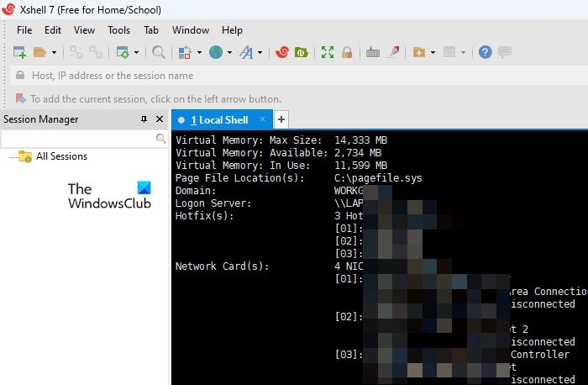Open the View menu
The height and width of the screenshot is (385, 588).
(x=84, y=30)
